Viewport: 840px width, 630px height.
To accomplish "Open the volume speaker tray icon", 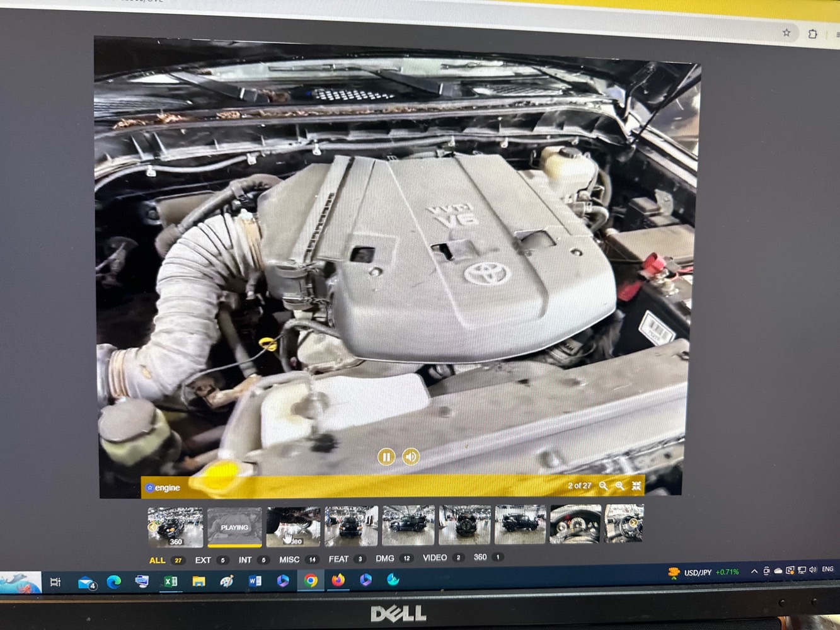I will [x=813, y=570].
